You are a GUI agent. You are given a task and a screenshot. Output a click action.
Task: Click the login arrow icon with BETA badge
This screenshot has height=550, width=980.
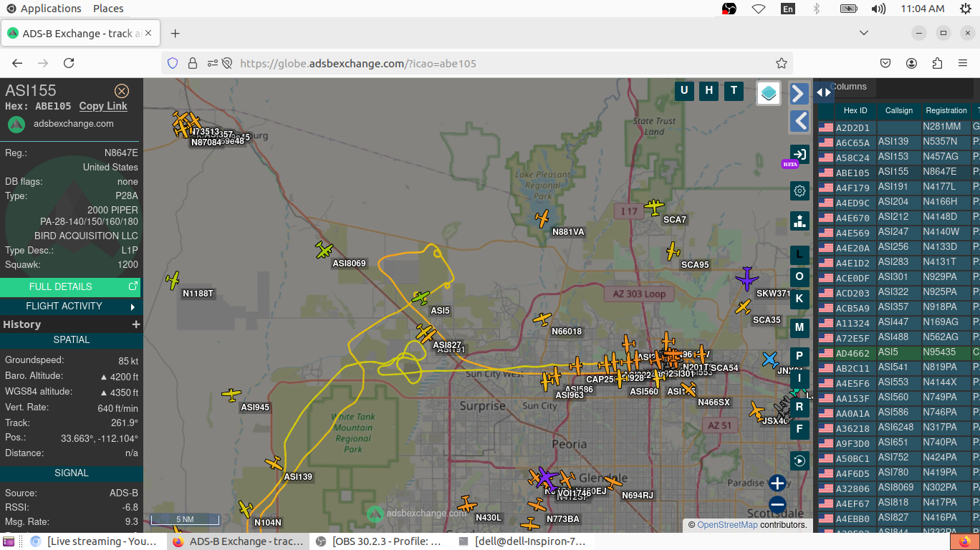[x=799, y=154]
